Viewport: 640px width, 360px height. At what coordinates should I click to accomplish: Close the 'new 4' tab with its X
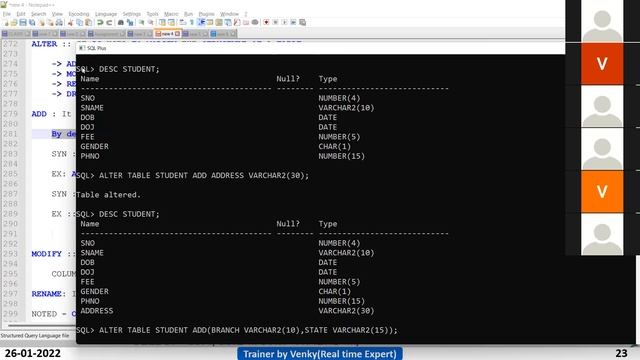click(x=178, y=33)
